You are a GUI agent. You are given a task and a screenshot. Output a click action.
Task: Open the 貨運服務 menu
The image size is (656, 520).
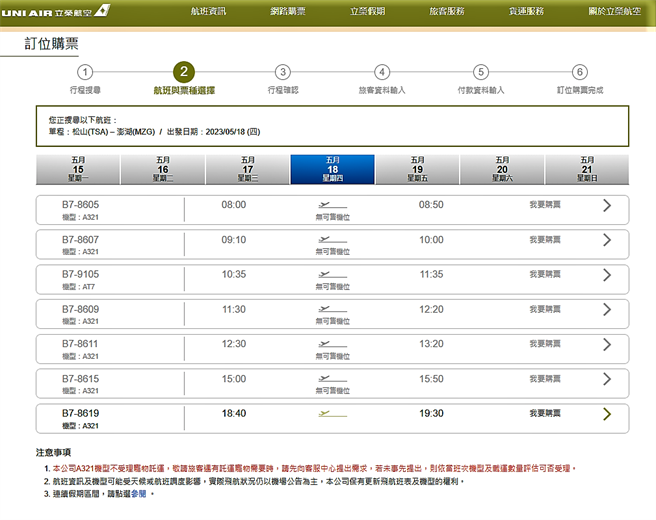(x=526, y=11)
